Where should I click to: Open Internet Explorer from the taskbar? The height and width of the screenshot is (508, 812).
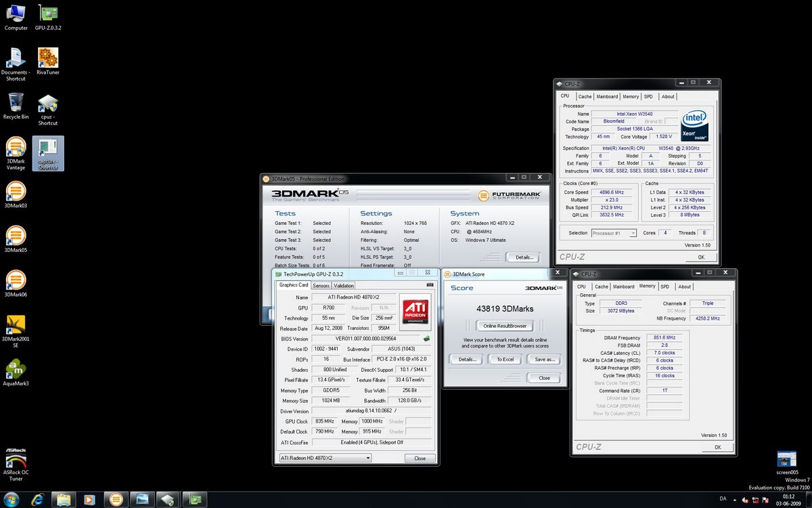pos(37,500)
